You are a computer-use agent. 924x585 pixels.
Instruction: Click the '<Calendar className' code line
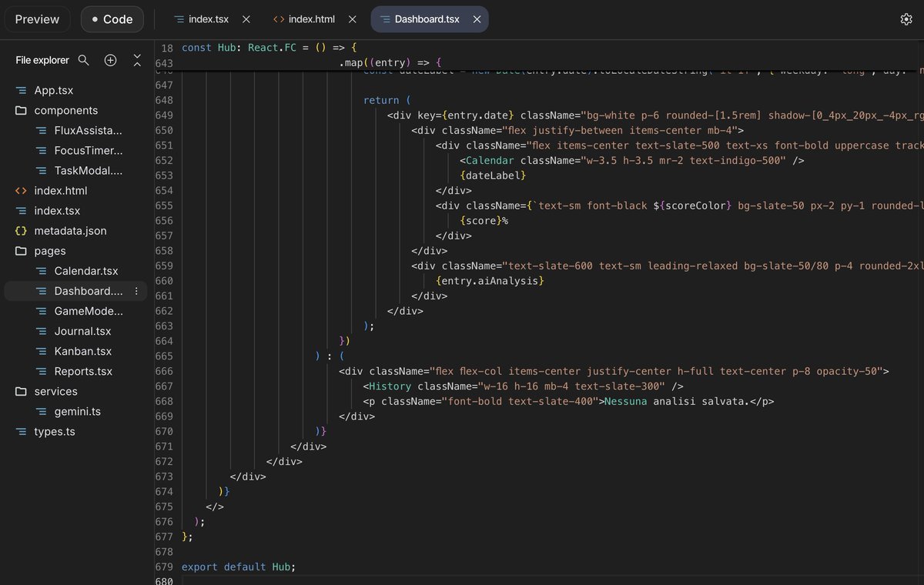coord(632,161)
